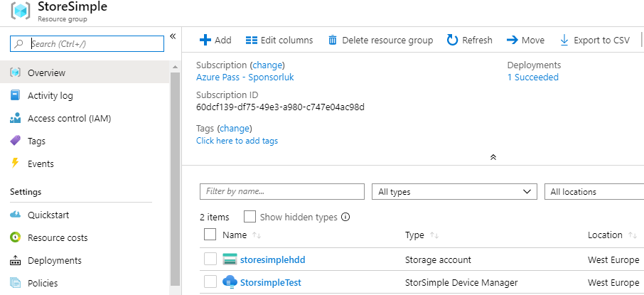Viewport: 644px width, 295px height.
Task: Click the trash can icon
Action: coord(333,40)
